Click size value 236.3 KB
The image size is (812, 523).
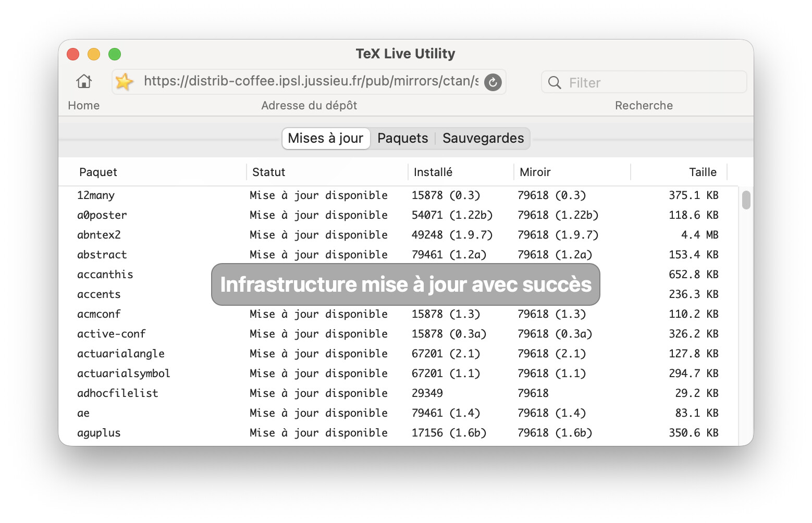tap(694, 294)
